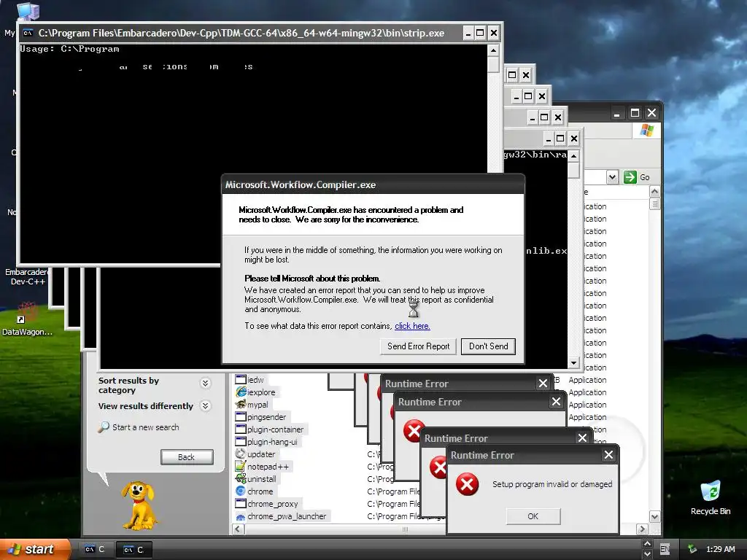Open the address bar dropdown arrow
Screen dimensions: 747x560
(612, 177)
